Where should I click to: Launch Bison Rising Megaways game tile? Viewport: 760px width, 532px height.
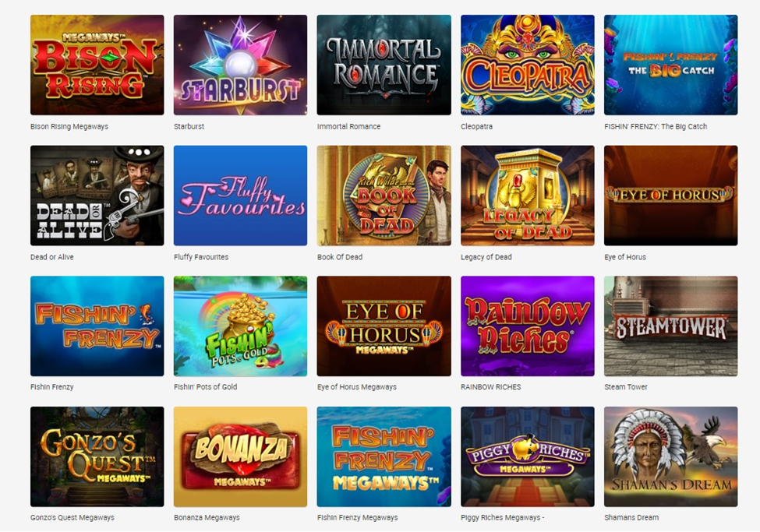coord(97,65)
